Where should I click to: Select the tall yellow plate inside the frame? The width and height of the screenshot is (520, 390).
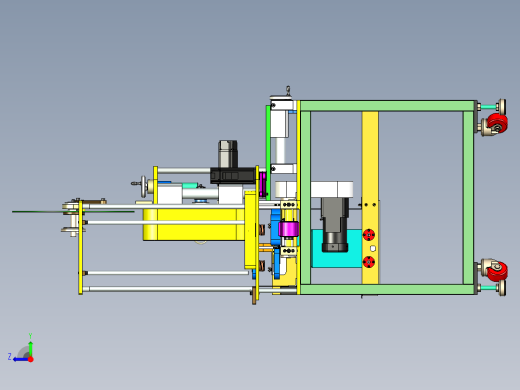tap(370, 198)
